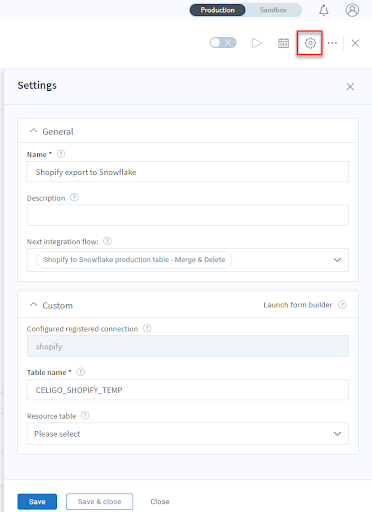Open the Next integration flow dropdown
372x512 pixels.
click(337, 260)
